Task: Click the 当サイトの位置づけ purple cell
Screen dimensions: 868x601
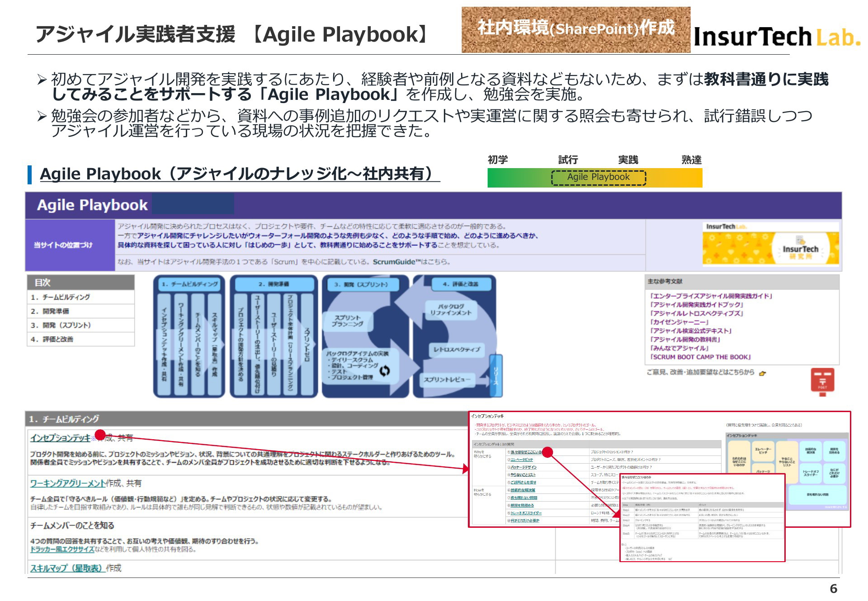Action: pyautogui.click(x=70, y=245)
